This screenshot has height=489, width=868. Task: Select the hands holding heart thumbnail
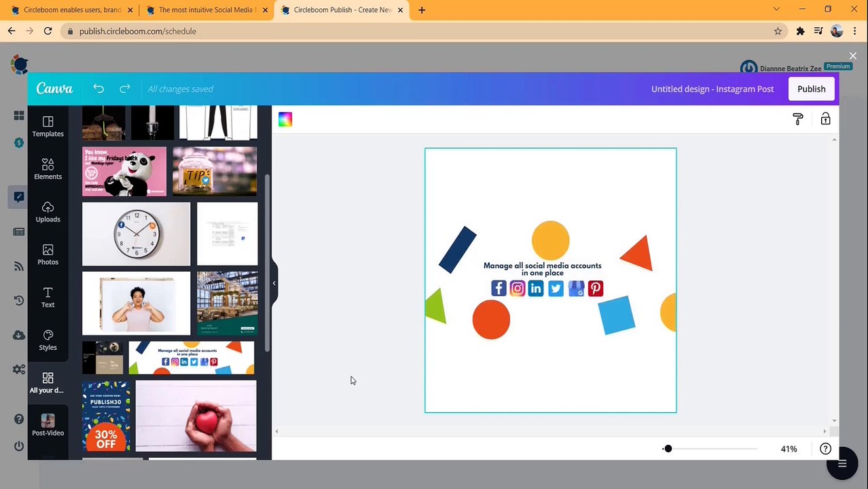[x=196, y=416]
